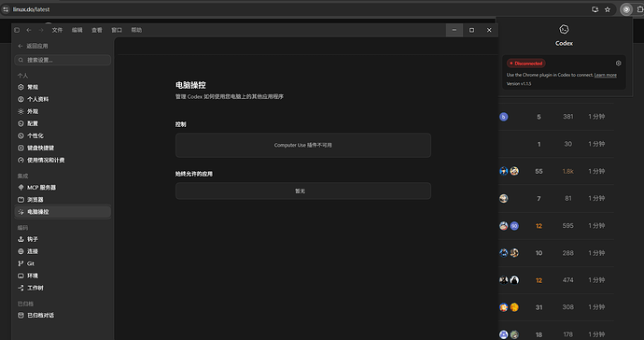The height and width of the screenshot is (340, 644).
Task: Click the views count 178
Action: [x=568, y=334]
